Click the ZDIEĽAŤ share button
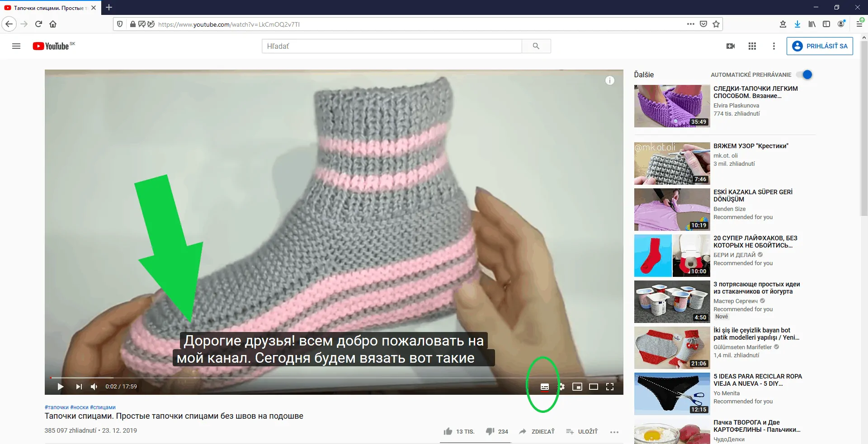 pyautogui.click(x=537, y=432)
